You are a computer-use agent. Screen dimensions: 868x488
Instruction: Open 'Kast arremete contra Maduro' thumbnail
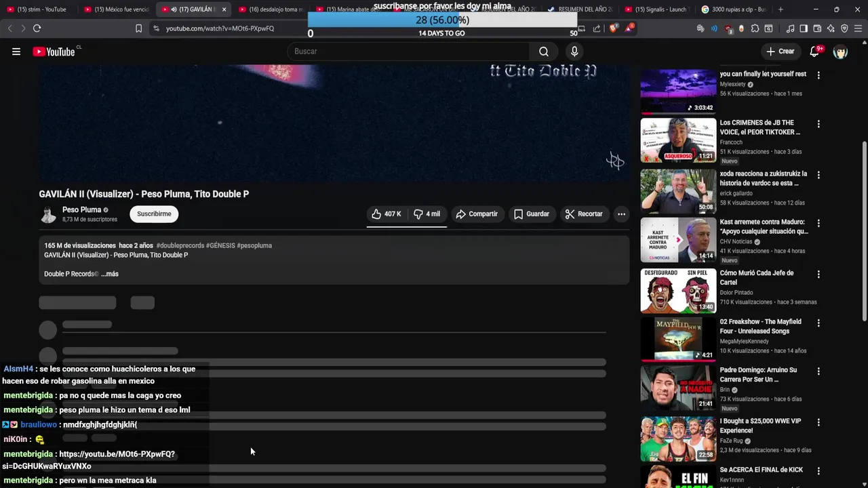click(x=678, y=240)
